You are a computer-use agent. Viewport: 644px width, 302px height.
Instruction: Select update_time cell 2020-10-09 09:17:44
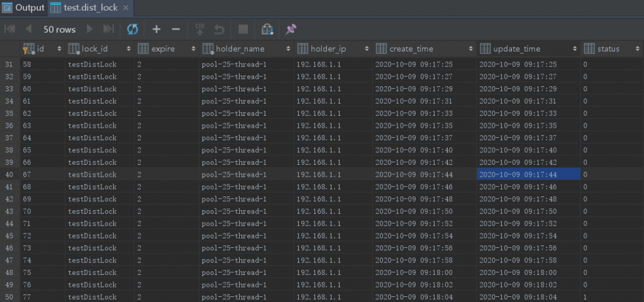(528, 175)
